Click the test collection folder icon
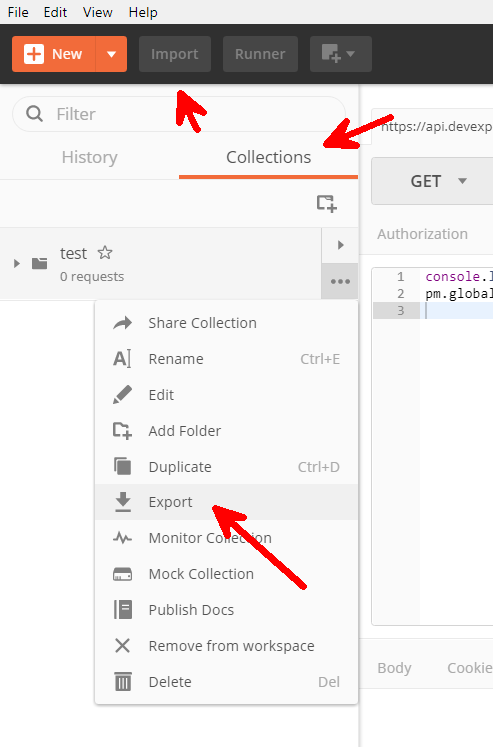493x747 pixels. click(x=40, y=263)
